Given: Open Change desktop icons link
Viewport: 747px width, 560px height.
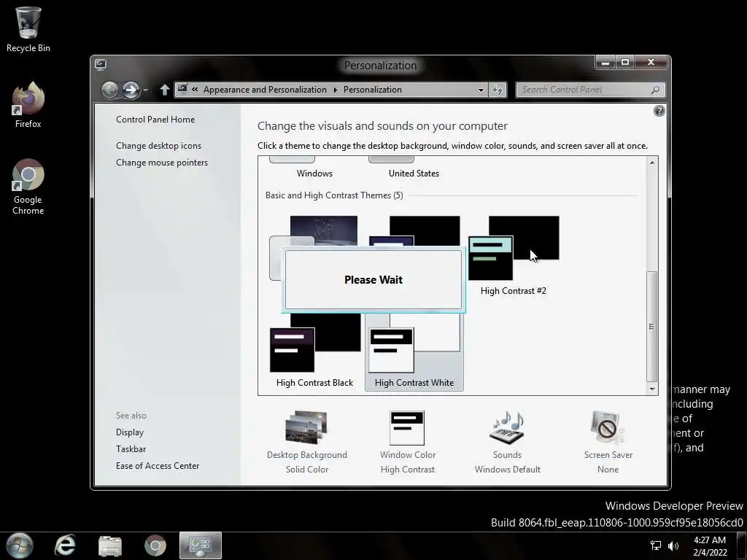Looking at the screenshot, I should [x=158, y=146].
